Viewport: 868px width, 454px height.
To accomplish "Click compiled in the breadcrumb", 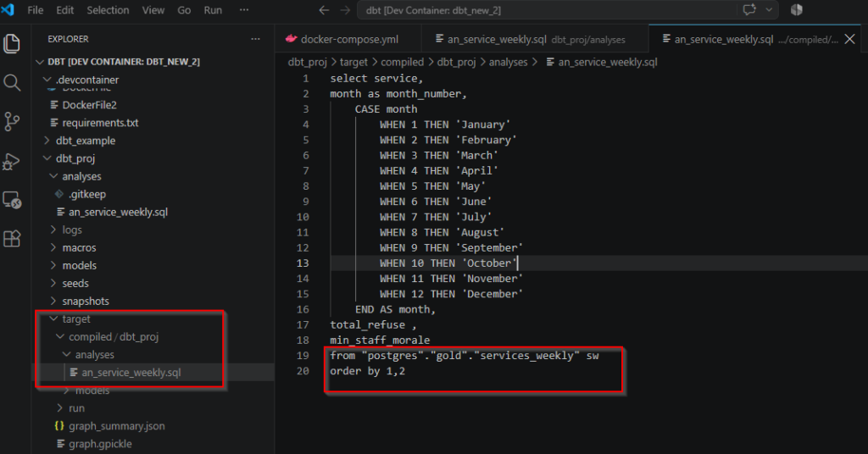I will pyautogui.click(x=402, y=62).
